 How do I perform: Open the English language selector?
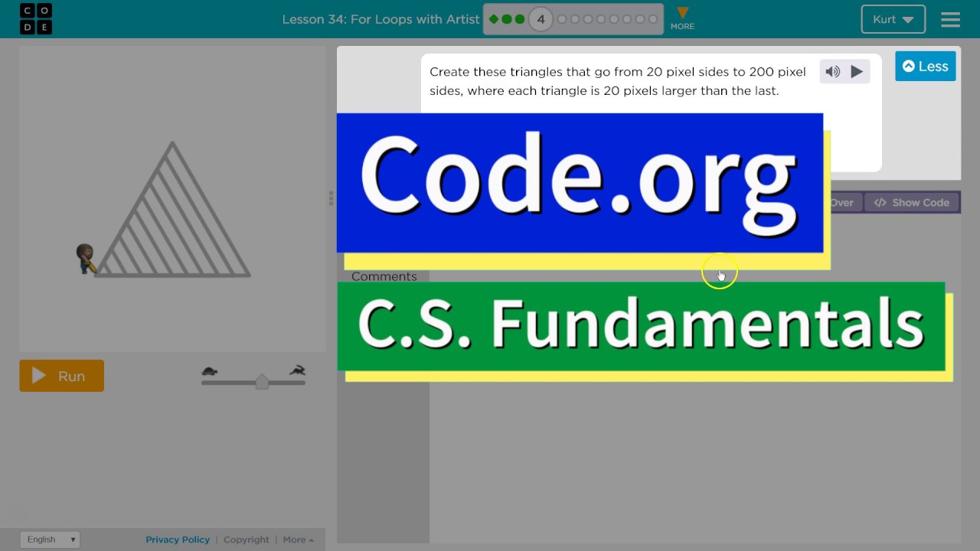49,540
